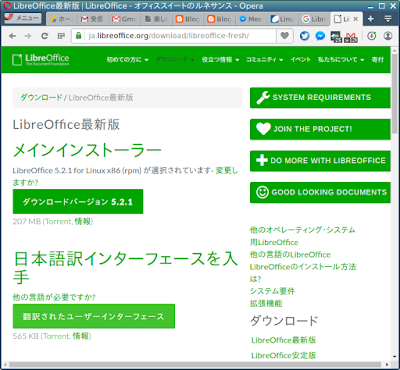This screenshot has height=370, width=400.
Task: Switch to the first Blog tab
Action: pyautogui.click(x=187, y=19)
